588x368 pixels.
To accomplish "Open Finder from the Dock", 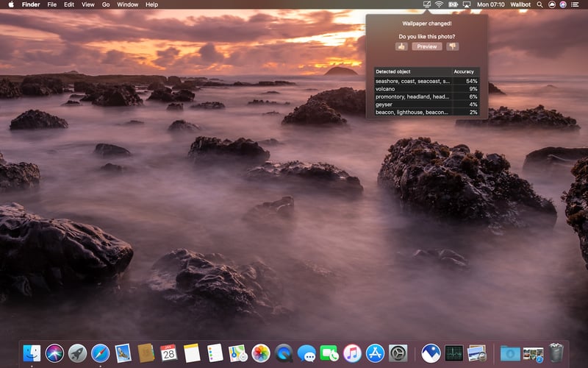I will 32,353.
